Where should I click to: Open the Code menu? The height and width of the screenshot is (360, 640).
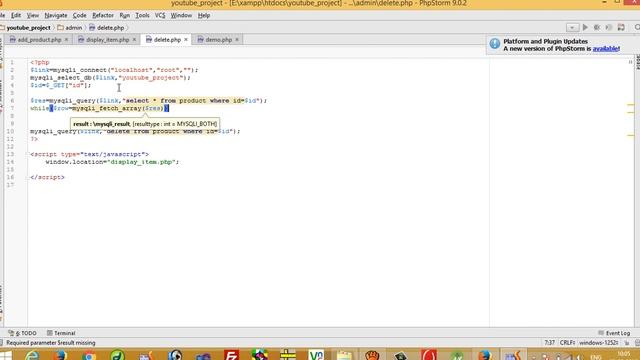click(80, 16)
